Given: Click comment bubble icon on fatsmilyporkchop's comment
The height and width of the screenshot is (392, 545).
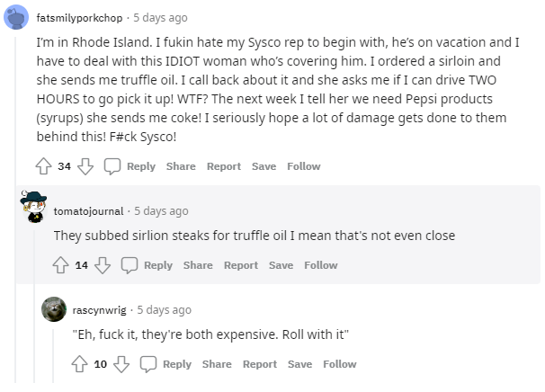Looking at the screenshot, I should [112, 166].
